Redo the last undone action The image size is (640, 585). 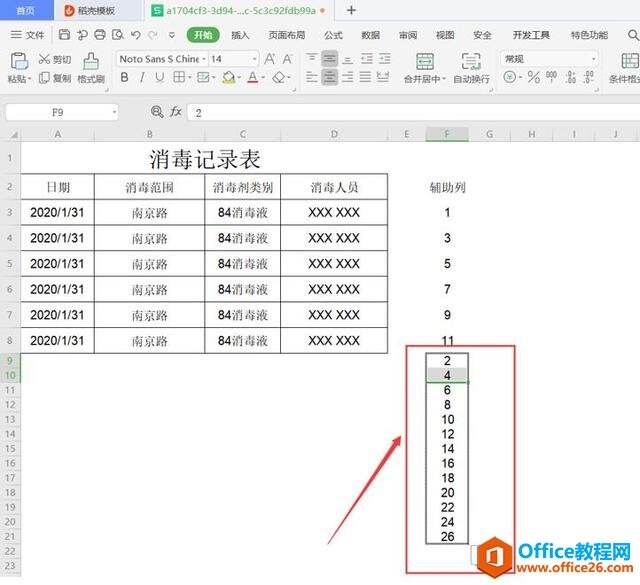click(153, 35)
